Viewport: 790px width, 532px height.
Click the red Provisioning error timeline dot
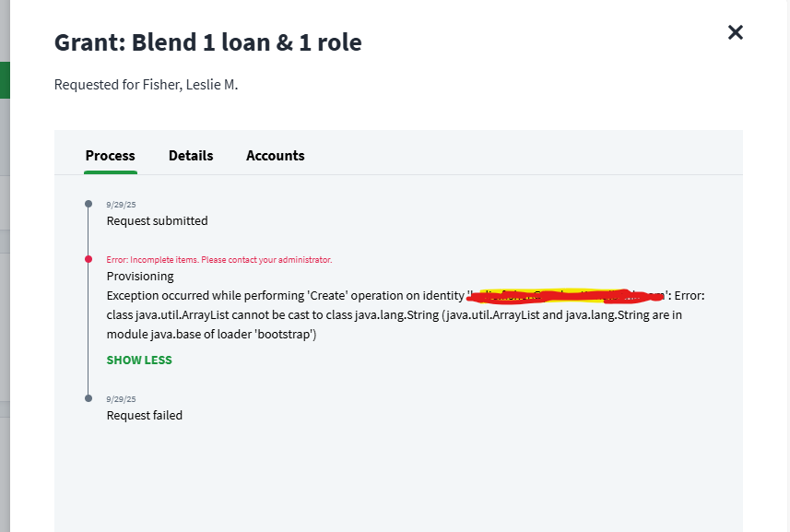pos(88,259)
